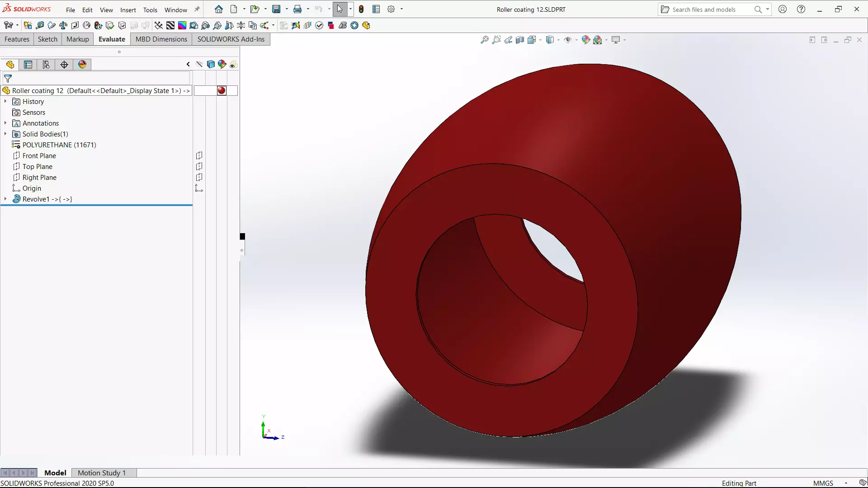
Task: Create a new document with New icon
Action: tap(234, 9)
